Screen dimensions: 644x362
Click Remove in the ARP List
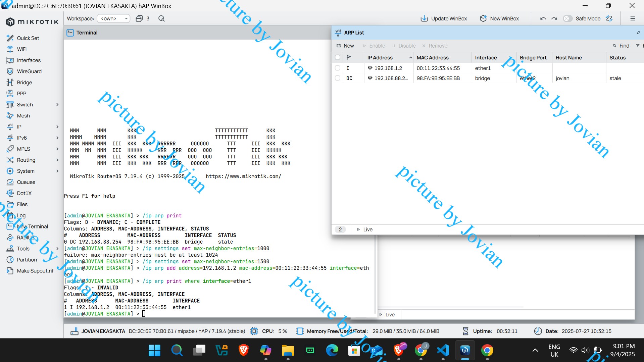coord(435,46)
